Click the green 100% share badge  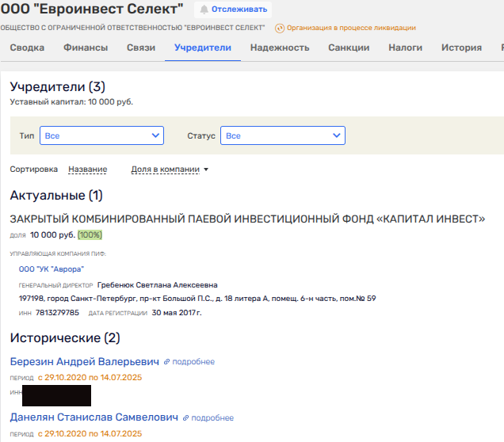click(x=90, y=234)
